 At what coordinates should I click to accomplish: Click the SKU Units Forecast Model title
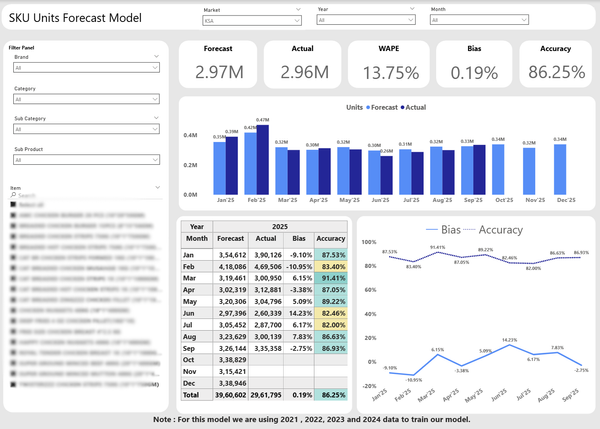click(x=75, y=18)
